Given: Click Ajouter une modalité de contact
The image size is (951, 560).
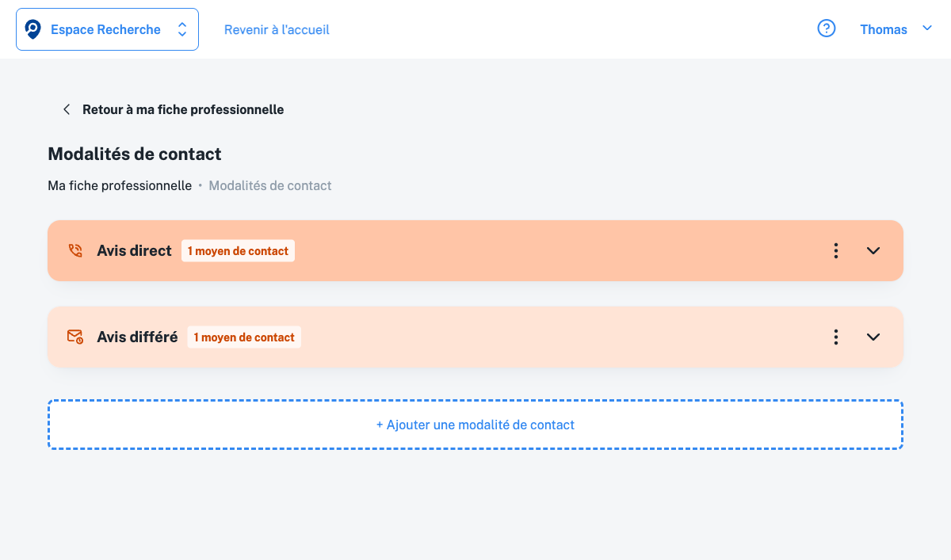Looking at the screenshot, I should 475,425.
